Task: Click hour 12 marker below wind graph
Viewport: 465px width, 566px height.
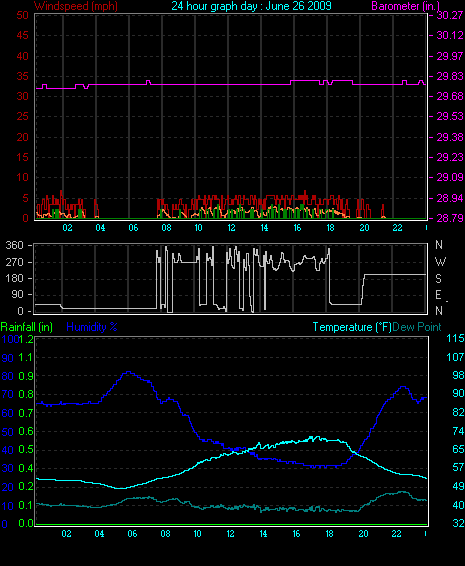Action: (231, 228)
